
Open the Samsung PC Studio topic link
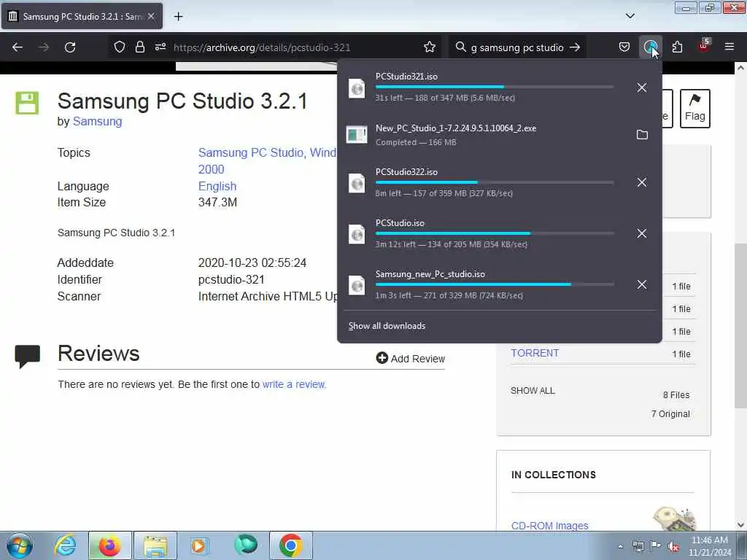[251, 153]
